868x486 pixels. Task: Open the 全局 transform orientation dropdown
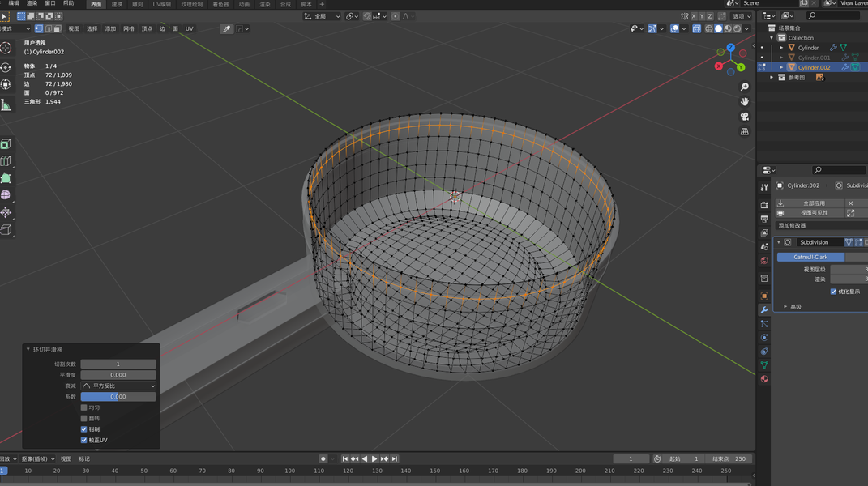322,16
